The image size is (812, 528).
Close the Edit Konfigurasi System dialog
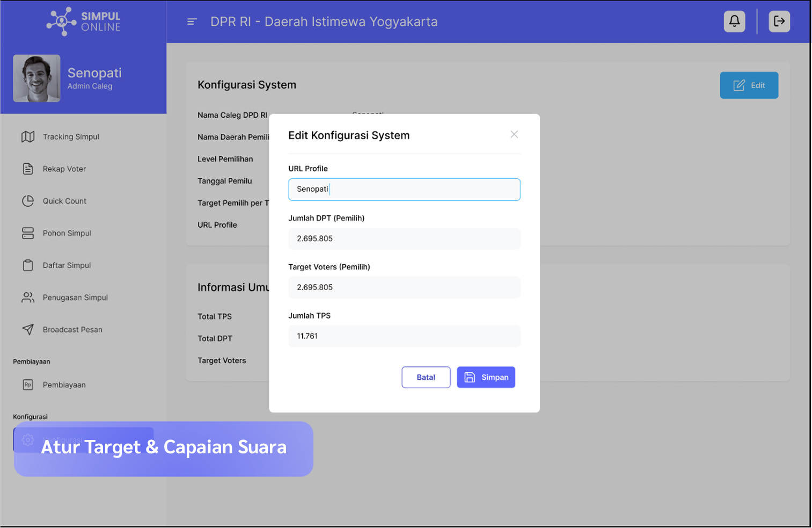click(514, 134)
